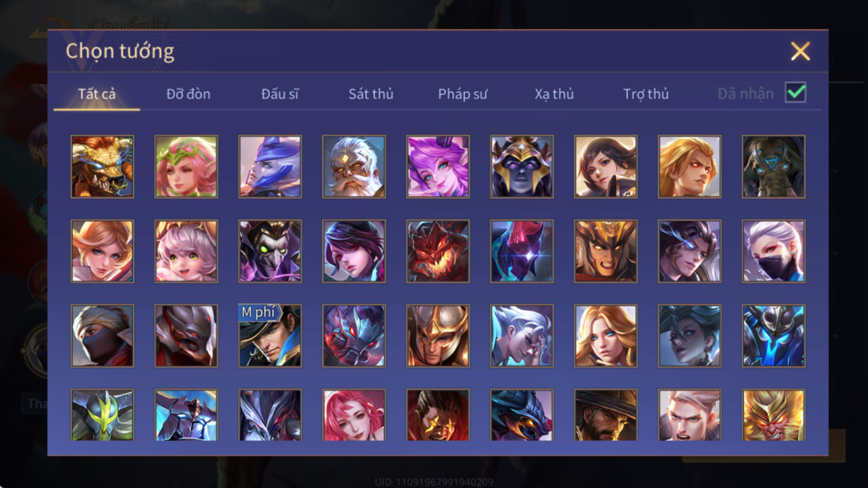Viewport: 868px width, 488px height.
Task: Close the 'Chọn tướng' dialog
Action: click(x=800, y=52)
